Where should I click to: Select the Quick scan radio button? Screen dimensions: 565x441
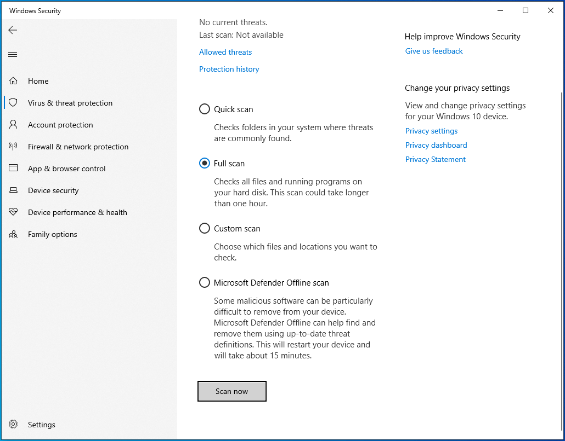[x=204, y=109]
